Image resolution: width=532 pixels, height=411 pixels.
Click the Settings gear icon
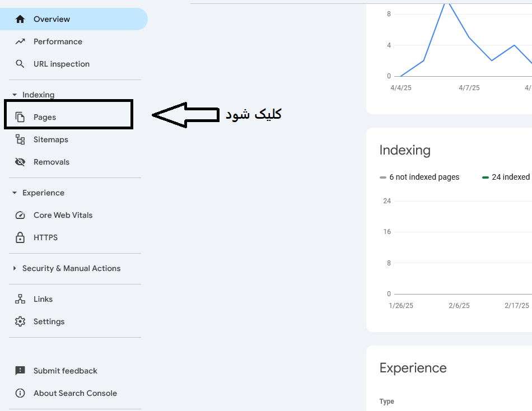tap(20, 321)
